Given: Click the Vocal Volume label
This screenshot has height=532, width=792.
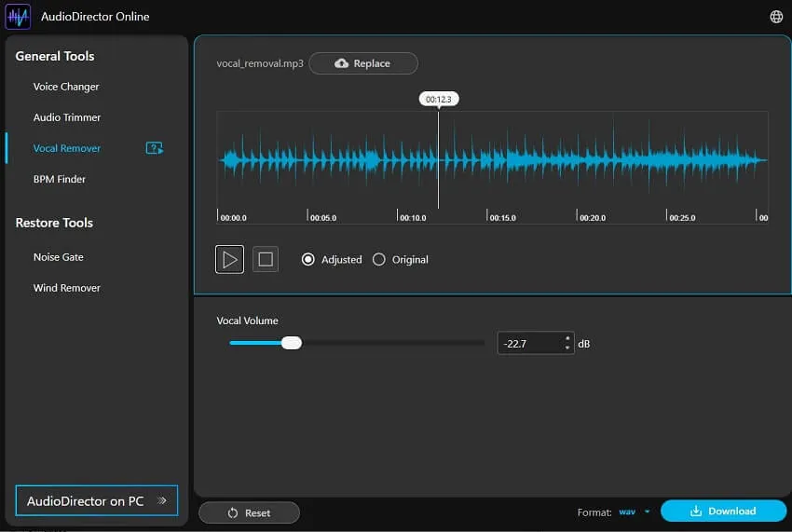Looking at the screenshot, I should [247, 321].
